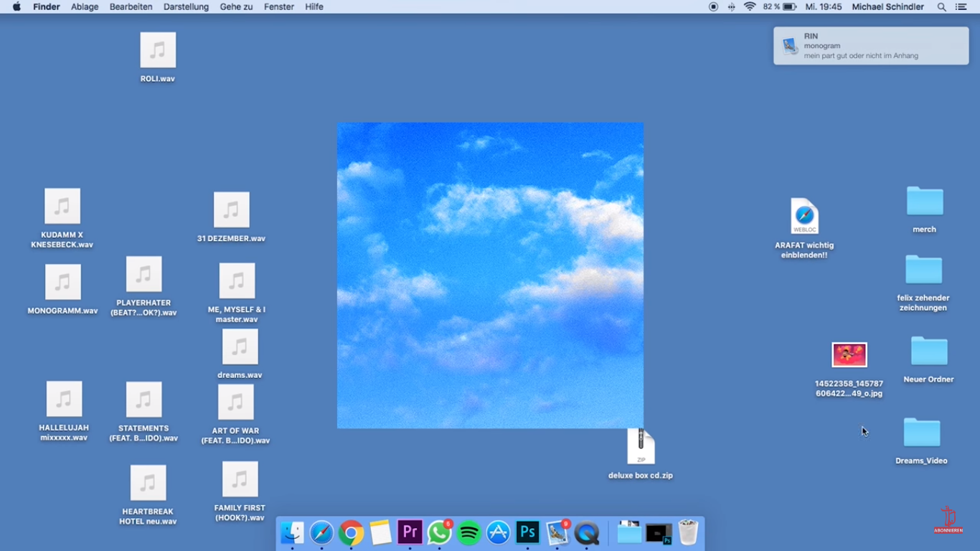Image resolution: width=980 pixels, height=551 pixels.
Task: Click the screen recording status icon
Action: coord(713,6)
